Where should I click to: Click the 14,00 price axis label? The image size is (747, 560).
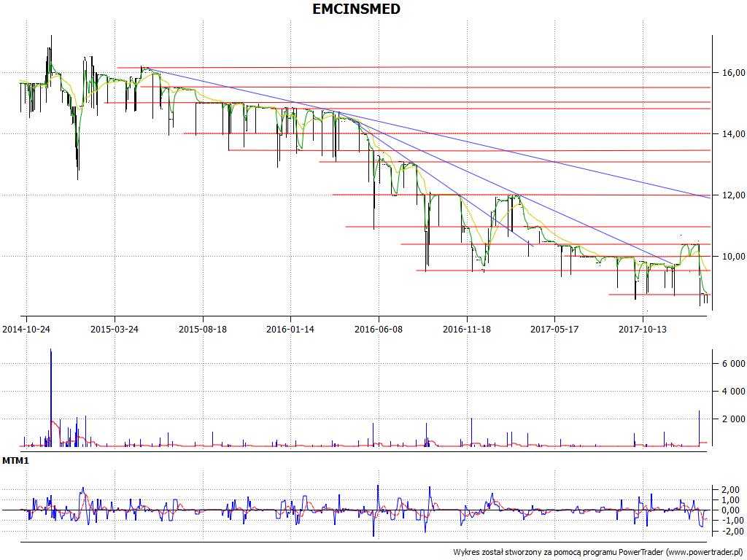coord(734,134)
